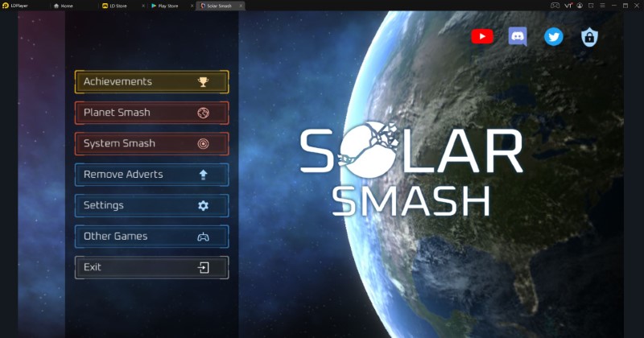644x338 pixels.
Task: Click the VT indicator in title bar
Action: pyautogui.click(x=568, y=6)
